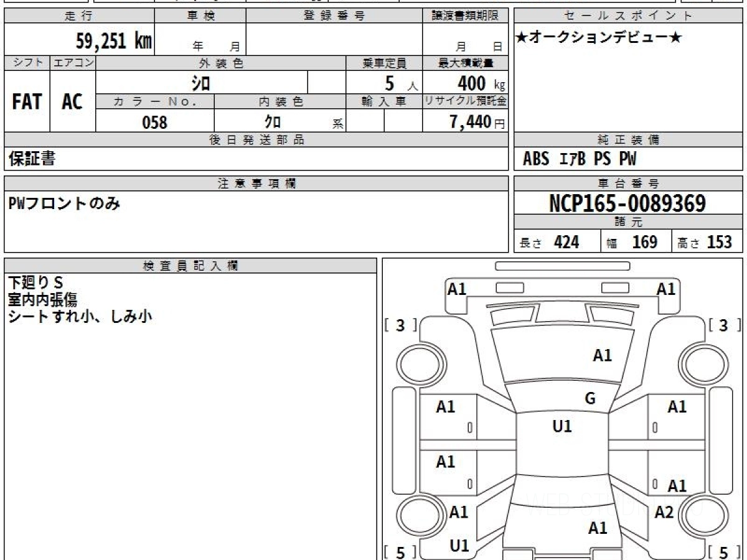Image resolution: width=747 pixels, height=560 pixels.
Task: Click the 車検 header cell
Action: (x=200, y=16)
